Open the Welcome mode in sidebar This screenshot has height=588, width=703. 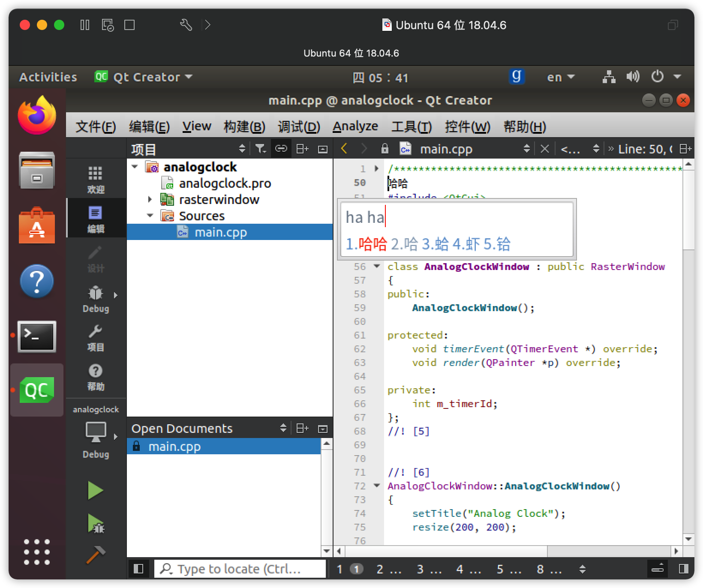pyautogui.click(x=96, y=180)
